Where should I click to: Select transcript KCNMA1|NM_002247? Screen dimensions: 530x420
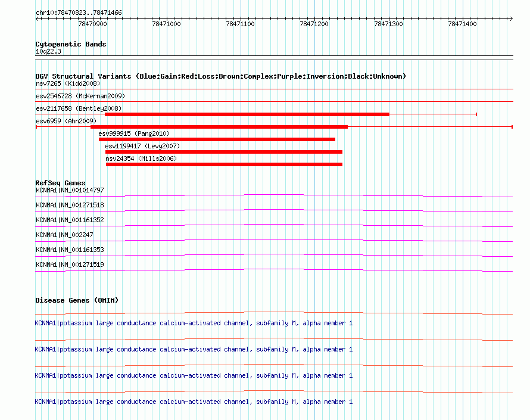pyautogui.click(x=64, y=235)
